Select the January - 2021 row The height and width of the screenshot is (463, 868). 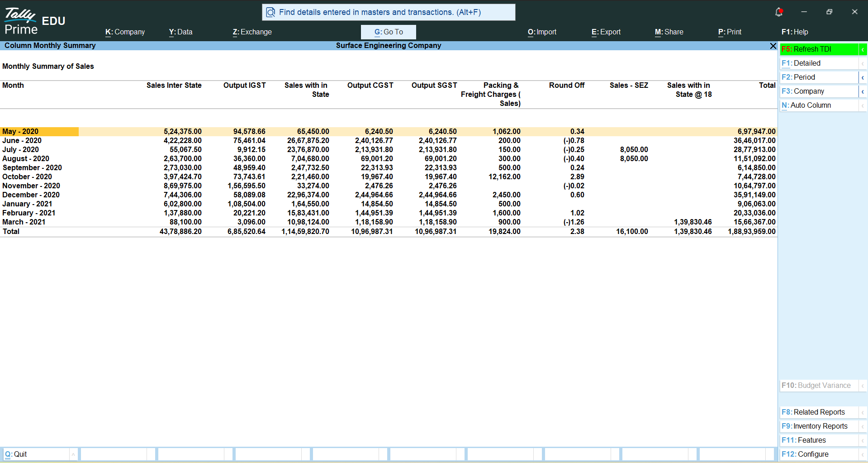click(x=389, y=204)
